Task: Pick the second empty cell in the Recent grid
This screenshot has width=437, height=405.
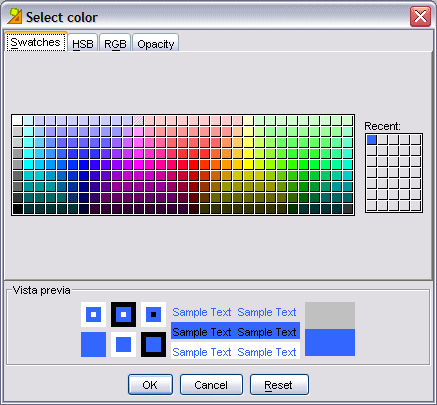Action: 382,140
